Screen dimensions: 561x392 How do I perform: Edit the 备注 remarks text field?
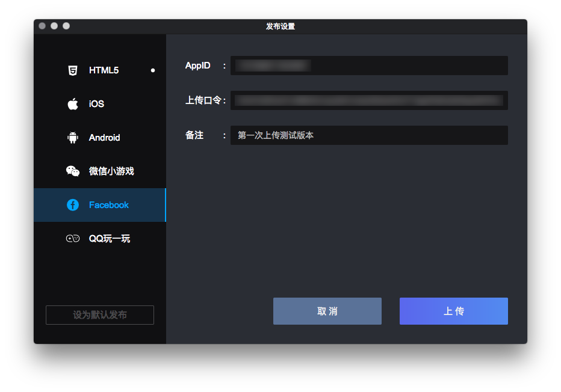click(369, 135)
